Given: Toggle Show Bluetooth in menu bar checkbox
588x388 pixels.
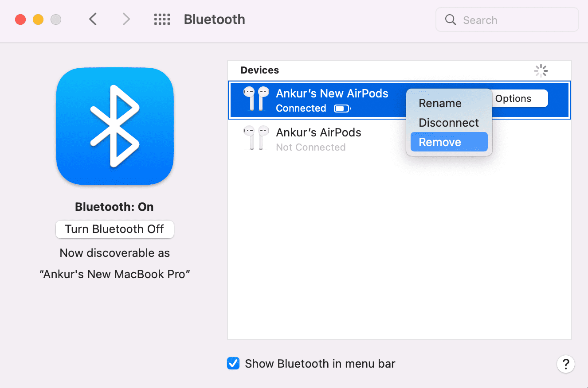Looking at the screenshot, I should pyautogui.click(x=233, y=364).
